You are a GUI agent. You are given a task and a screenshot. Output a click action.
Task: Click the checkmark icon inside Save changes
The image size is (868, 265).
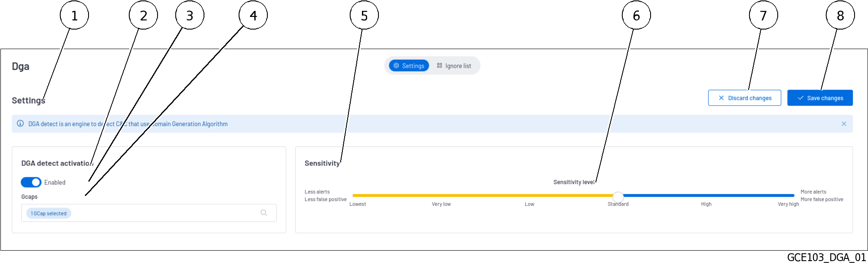(x=801, y=98)
